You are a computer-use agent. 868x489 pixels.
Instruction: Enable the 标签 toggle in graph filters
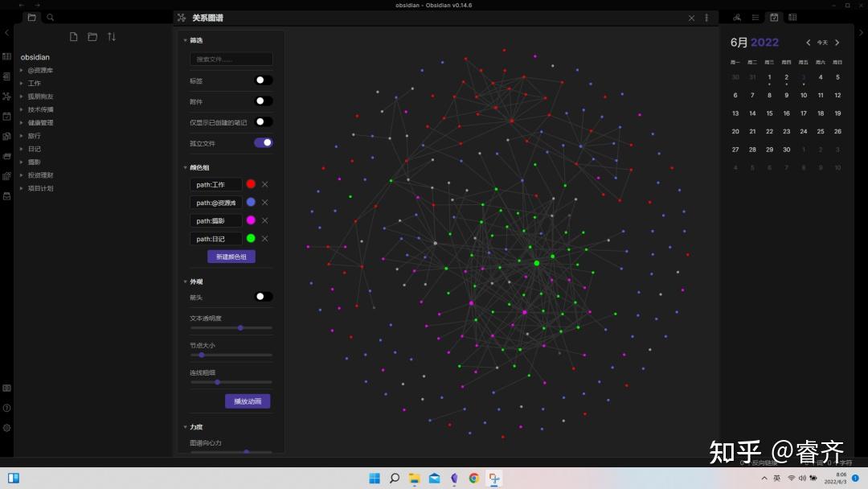pos(261,80)
